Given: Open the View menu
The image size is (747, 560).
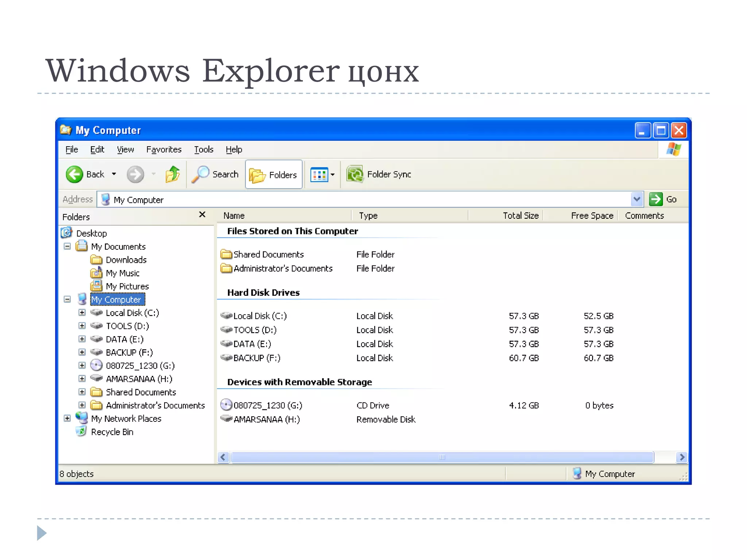Looking at the screenshot, I should coord(125,149).
